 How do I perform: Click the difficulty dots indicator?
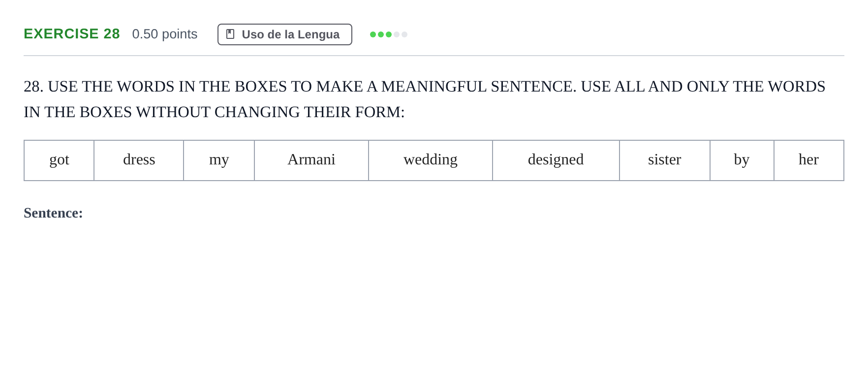pos(389,34)
